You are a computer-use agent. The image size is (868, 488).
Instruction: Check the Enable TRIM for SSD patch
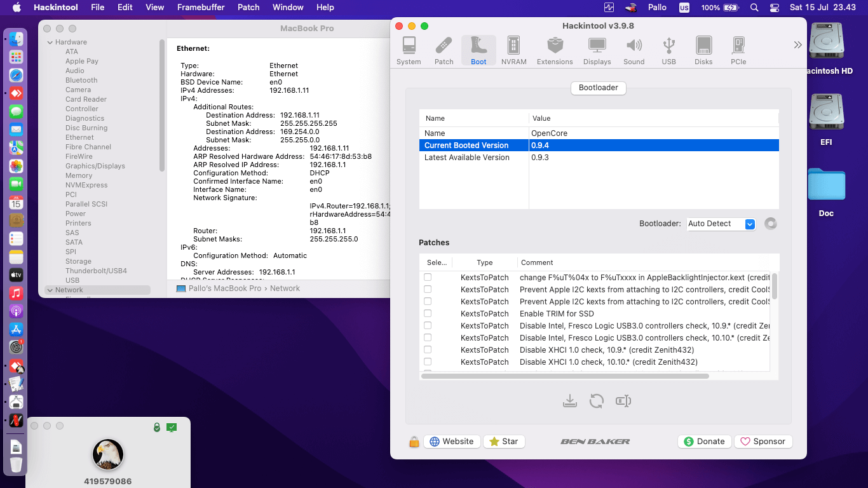pyautogui.click(x=428, y=313)
